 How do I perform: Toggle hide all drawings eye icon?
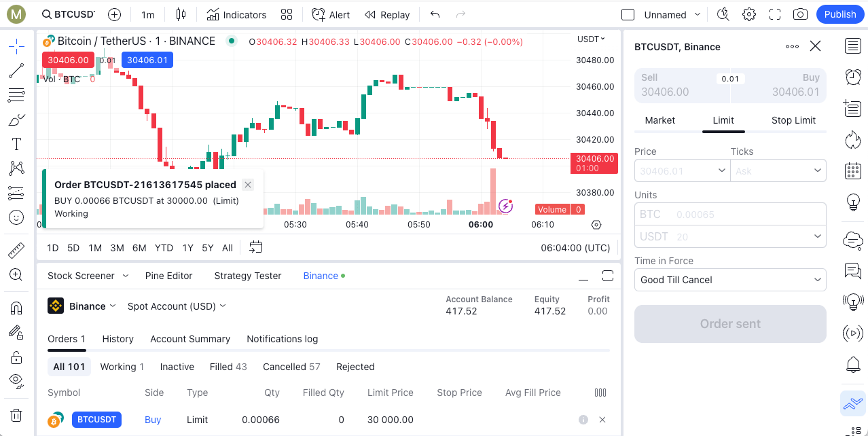point(16,380)
